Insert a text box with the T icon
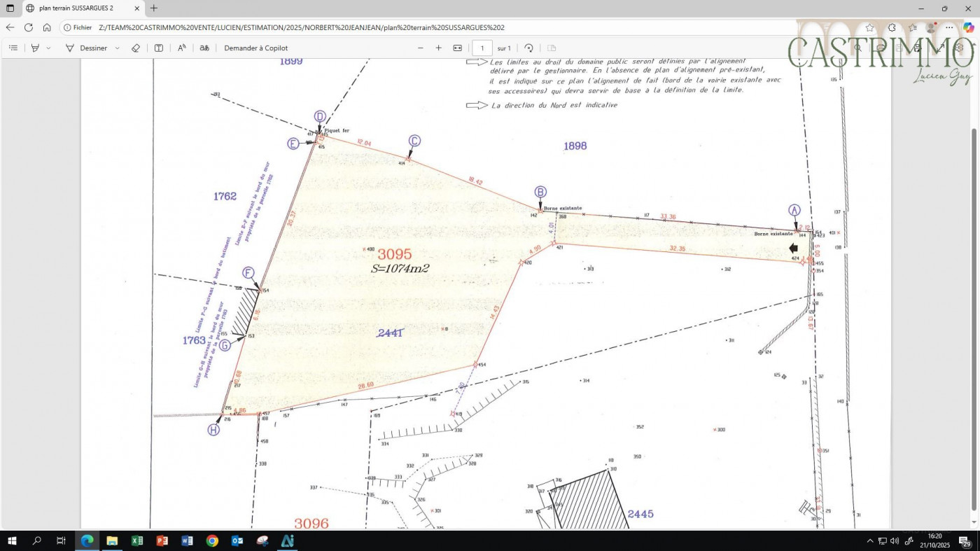The width and height of the screenshot is (980, 551). 158,48
